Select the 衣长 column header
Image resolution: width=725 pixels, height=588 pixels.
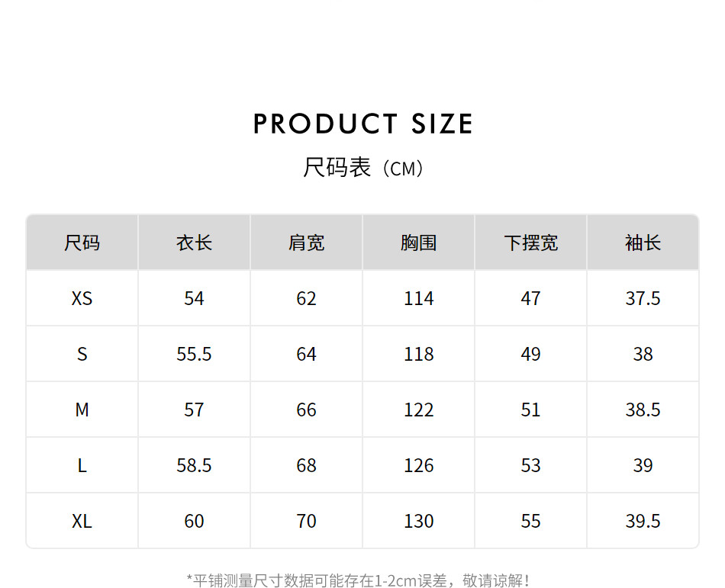[x=194, y=243]
